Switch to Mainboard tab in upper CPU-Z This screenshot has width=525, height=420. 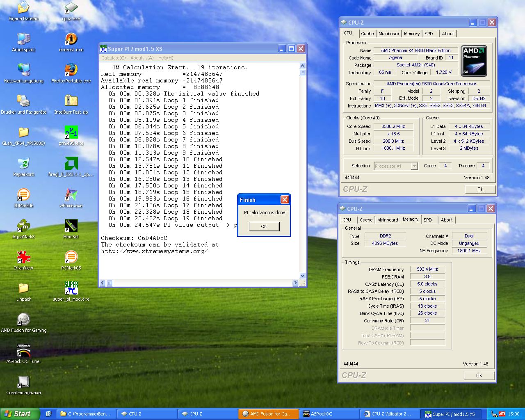[389, 34]
